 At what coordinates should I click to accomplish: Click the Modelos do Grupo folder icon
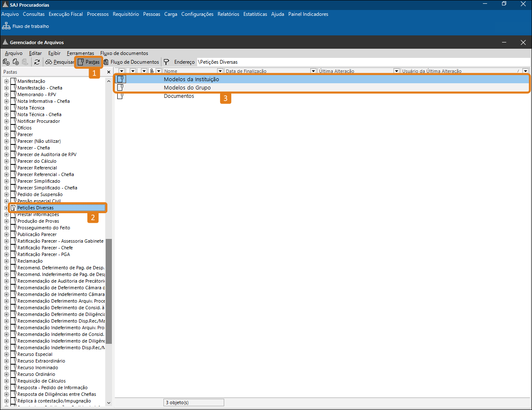pos(120,87)
